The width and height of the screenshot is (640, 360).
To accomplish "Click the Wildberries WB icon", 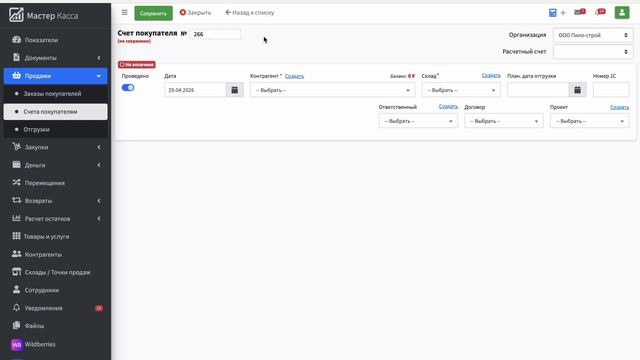I will click(16, 344).
